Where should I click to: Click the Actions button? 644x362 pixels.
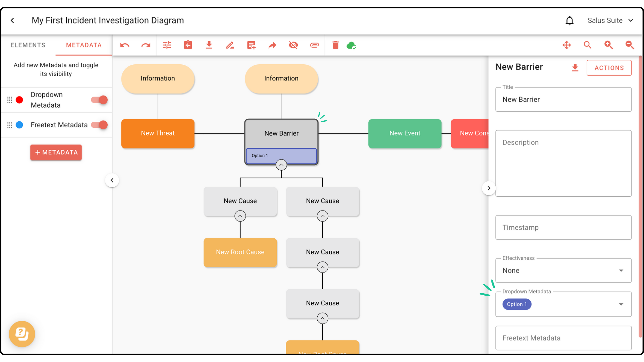pyautogui.click(x=609, y=68)
